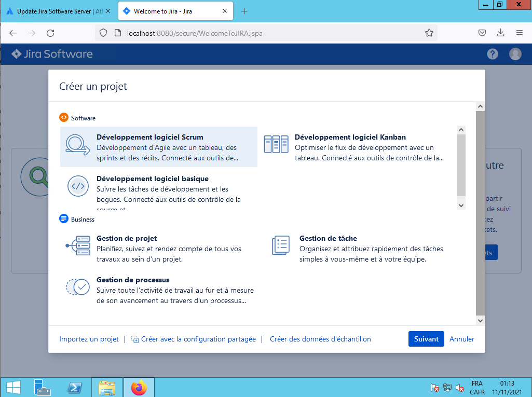
Task: Choose the Gestion de tâche checklist icon
Action: 280,246
